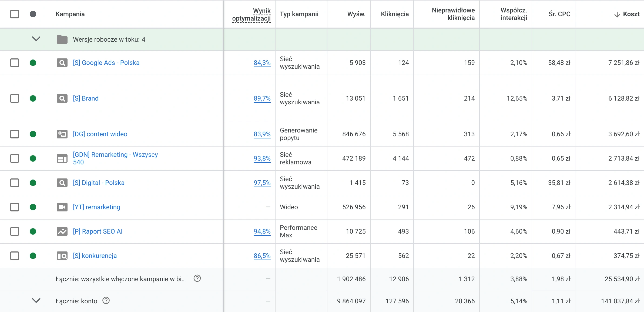The width and height of the screenshot is (644, 312).
Task: Click the 141 037,84 zł account total
Action: pos(620,301)
